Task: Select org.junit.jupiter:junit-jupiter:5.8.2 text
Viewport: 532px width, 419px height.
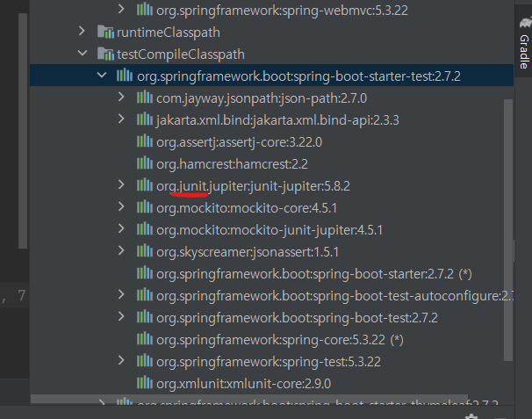Action: tap(253, 186)
